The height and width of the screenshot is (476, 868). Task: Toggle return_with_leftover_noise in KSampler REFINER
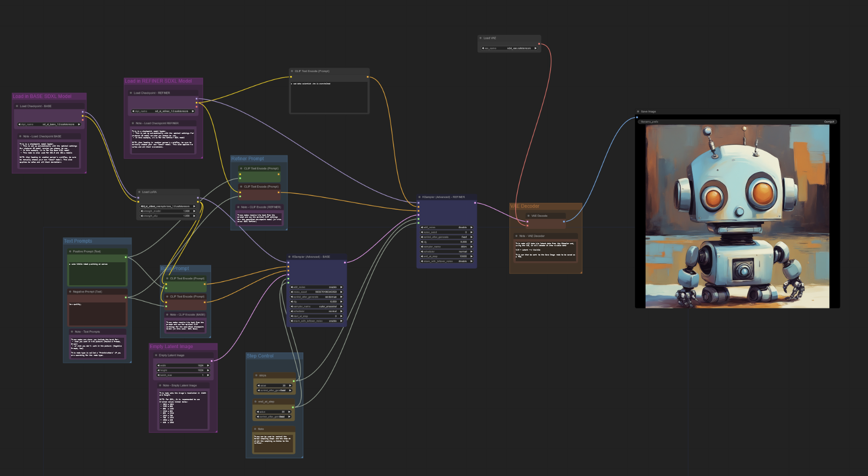(x=447, y=261)
